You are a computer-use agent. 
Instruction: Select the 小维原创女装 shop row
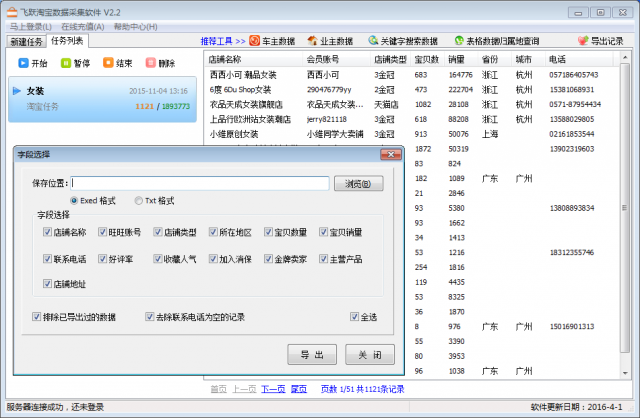[412, 134]
